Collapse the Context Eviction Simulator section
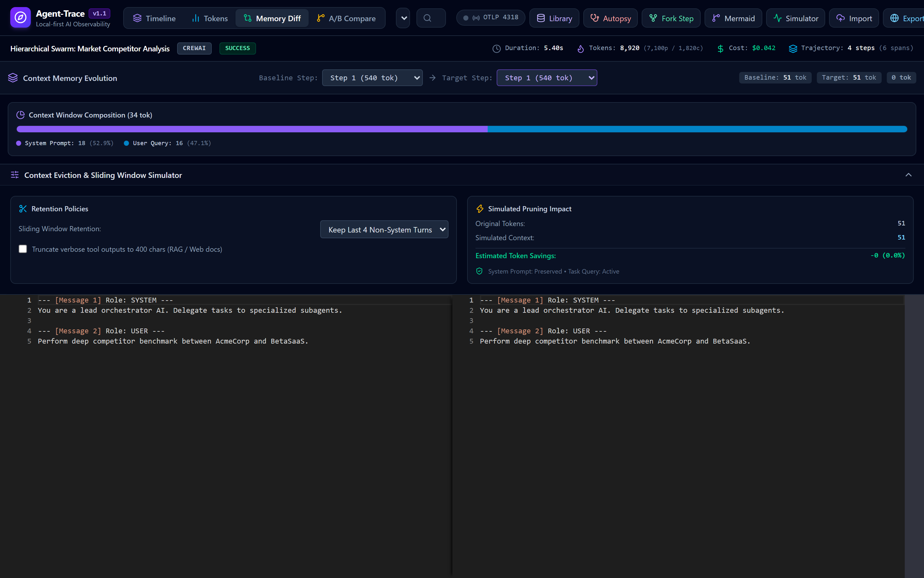 [x=908, y=175]
